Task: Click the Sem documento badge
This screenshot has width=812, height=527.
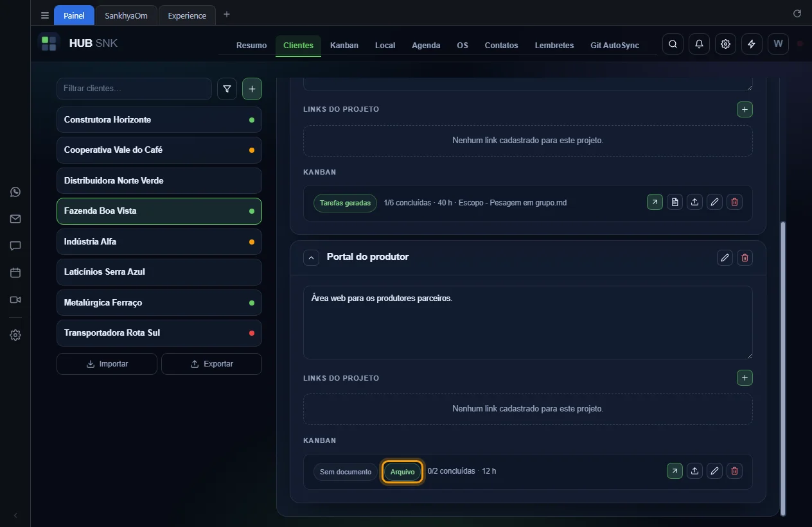Action: pyautogui.click(x=346, y=472)
